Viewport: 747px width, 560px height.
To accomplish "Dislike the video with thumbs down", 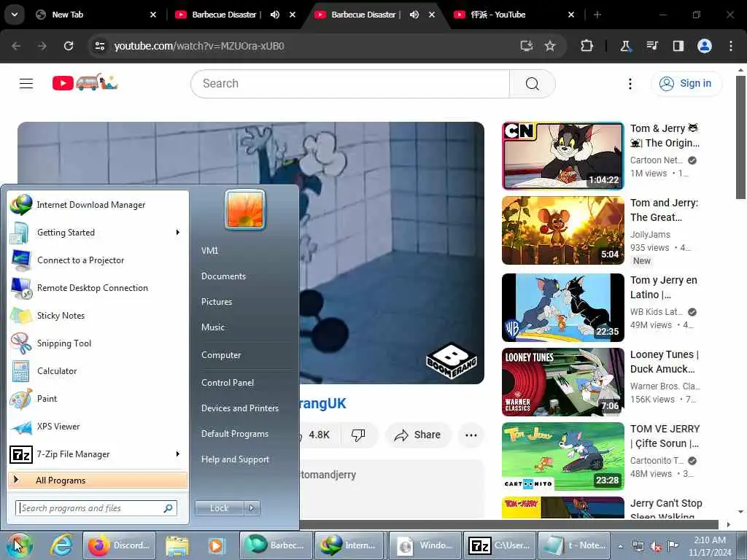I will [358, 435].
